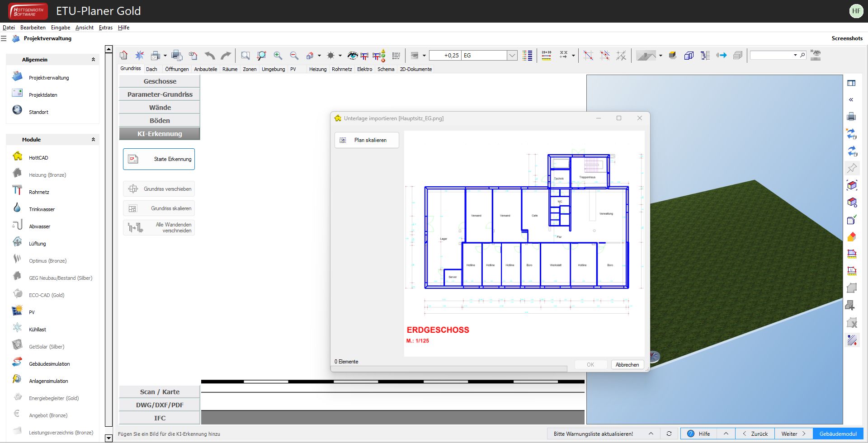Click the double chevron collapse icon
Image resolution: width=868 pixels, height=443 pixels.
pos(851,99)
